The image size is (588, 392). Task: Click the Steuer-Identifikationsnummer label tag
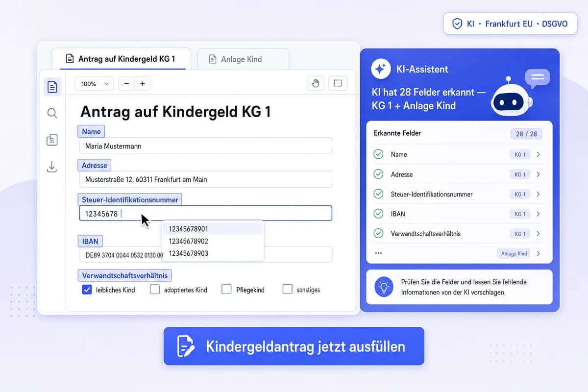click(x=130, y=199)
